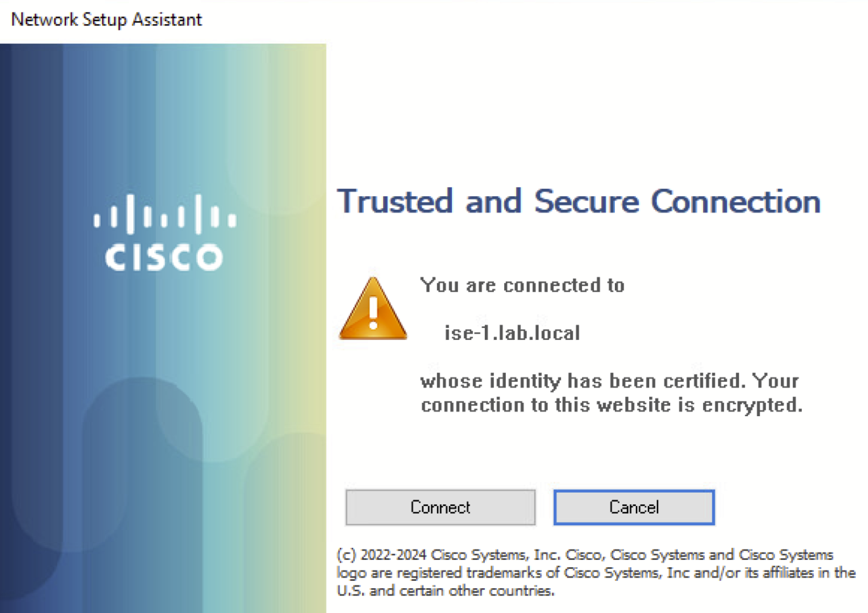Screen dimensions: 868x613
Task: Click the connection to this website is encrypted line
Action: tap(611, 405)
